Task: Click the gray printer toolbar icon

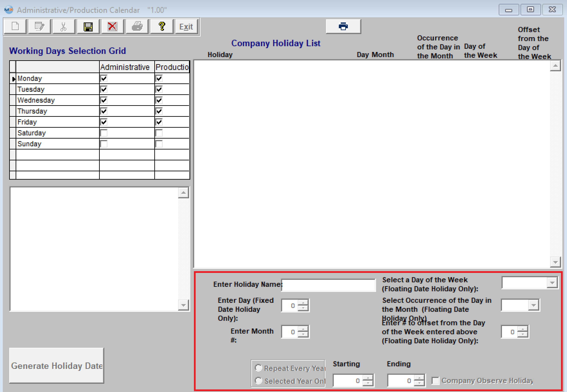Action: click(x=137, y=26)
